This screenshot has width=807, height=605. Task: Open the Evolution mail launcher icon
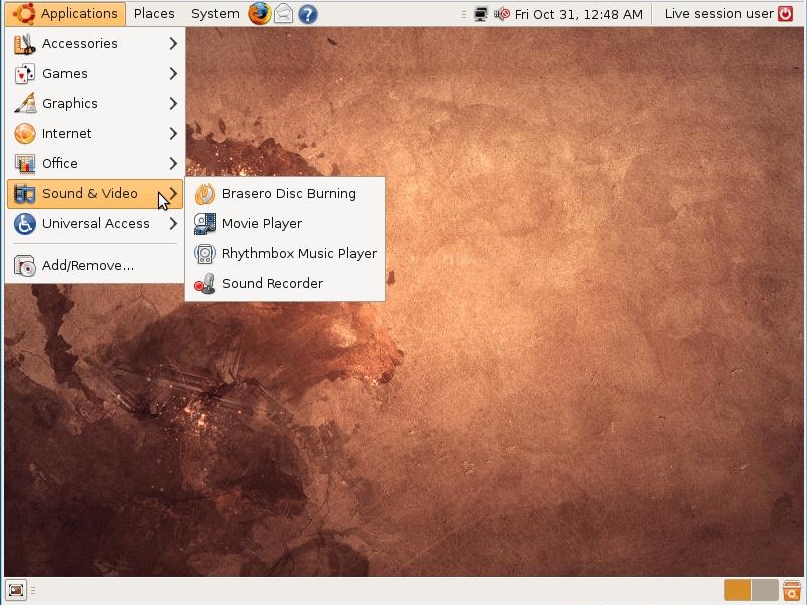tap(284, 14)
